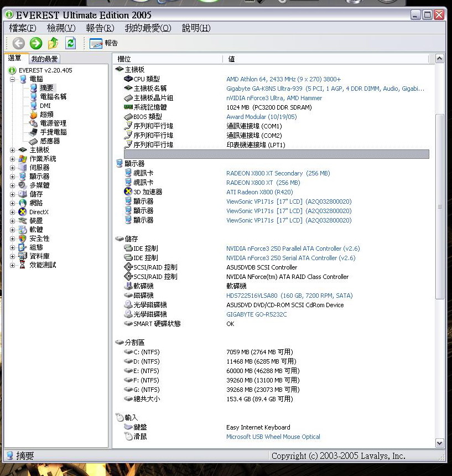Select the C: (NTFS) partition row
The image size is (452, 476).
277,352
